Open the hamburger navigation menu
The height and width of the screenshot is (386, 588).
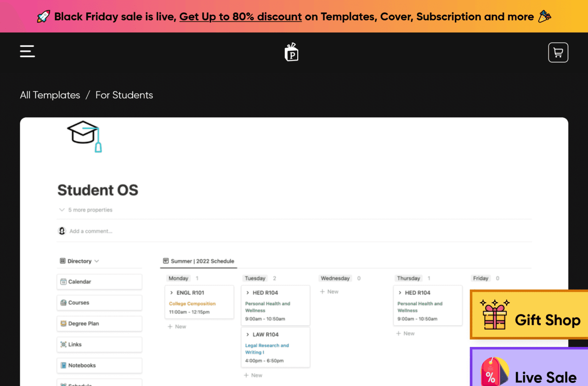(27, 51)
